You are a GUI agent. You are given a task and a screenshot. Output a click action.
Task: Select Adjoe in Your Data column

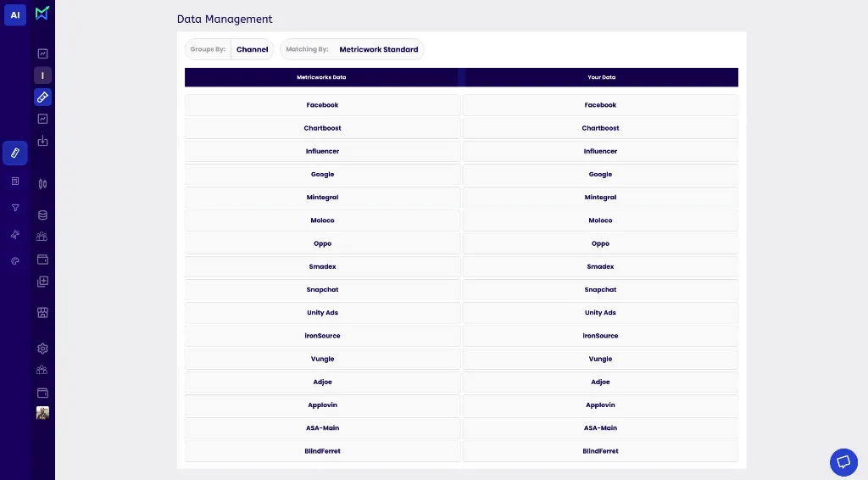click(x=600, y=382)
